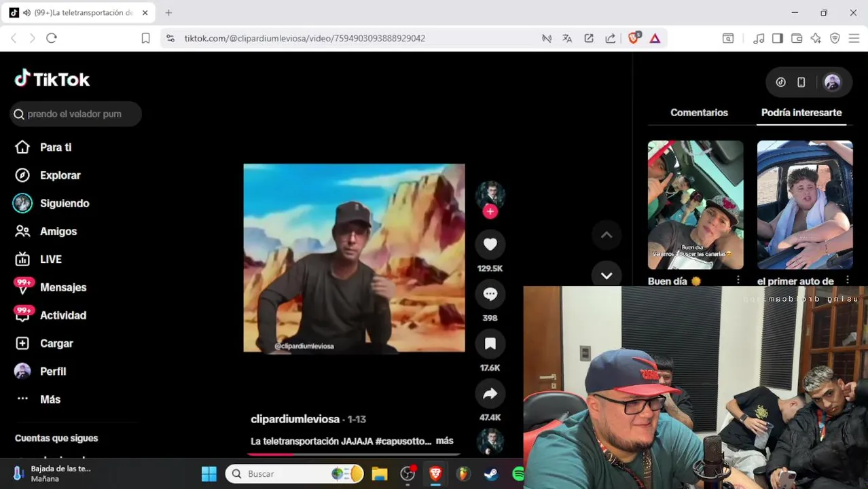
Task: Click the translate page icon in the address bar
Action: (x=567, y=38)
